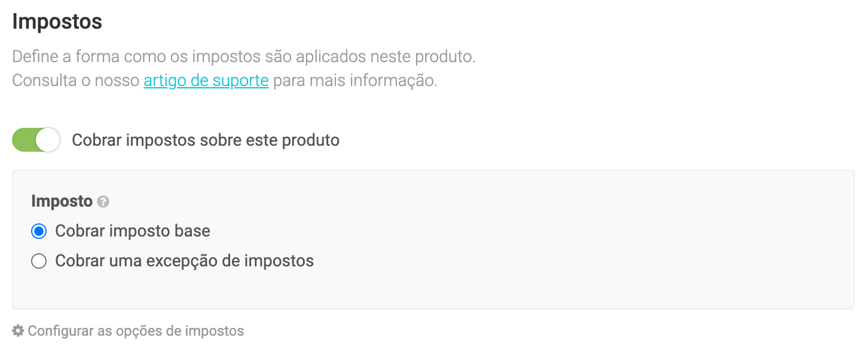The height and width of the screenshot is (350, 868).
Task: Click the "Consulta o nosso" text
Action: tap(75, 80)
